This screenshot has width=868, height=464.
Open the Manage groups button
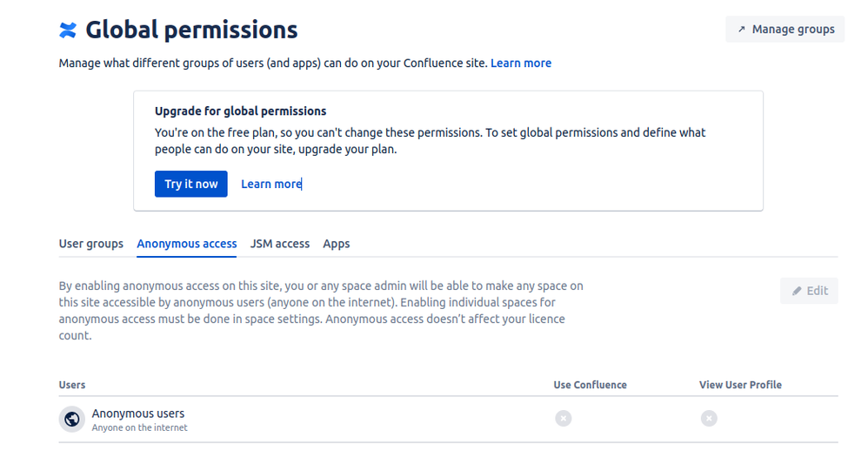pyautogui.click(x=785, y=30)
